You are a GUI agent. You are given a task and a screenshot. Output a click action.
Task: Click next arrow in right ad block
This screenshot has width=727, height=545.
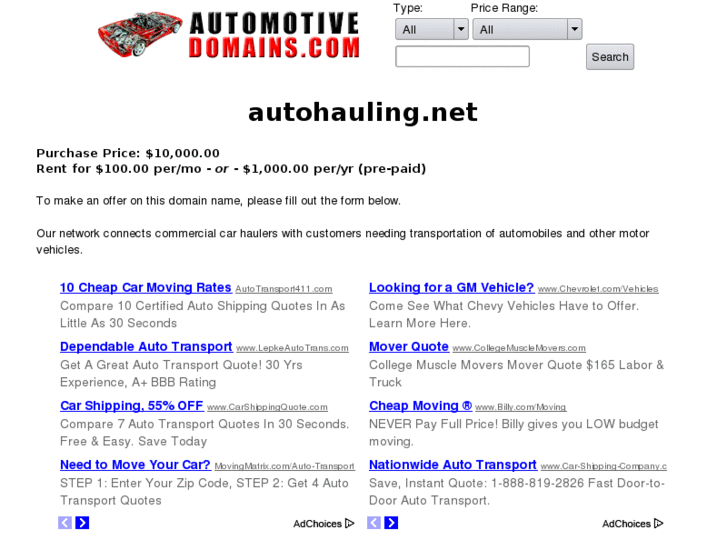[x=391, y=523]
